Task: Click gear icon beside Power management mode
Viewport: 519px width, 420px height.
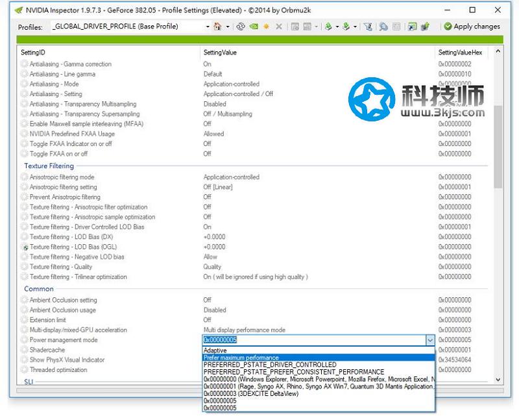Action: click(x=24, y=340)
